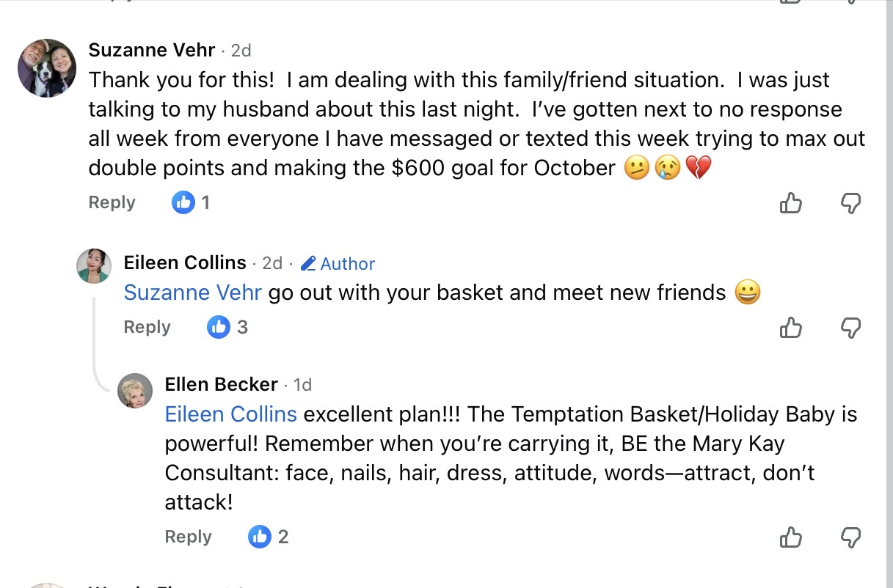Thumbs up Ellen Becker's reply
The image size is (893, 588).
[790, 537]
